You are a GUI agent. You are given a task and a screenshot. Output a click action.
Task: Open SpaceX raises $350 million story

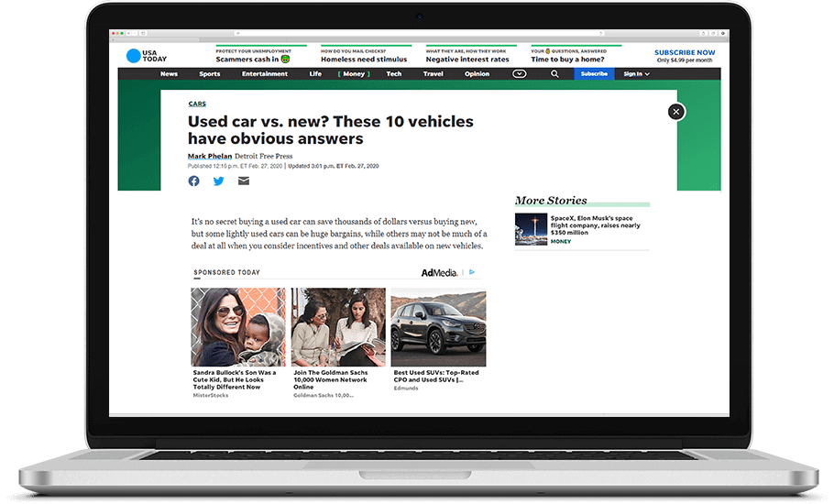point(595,225)
